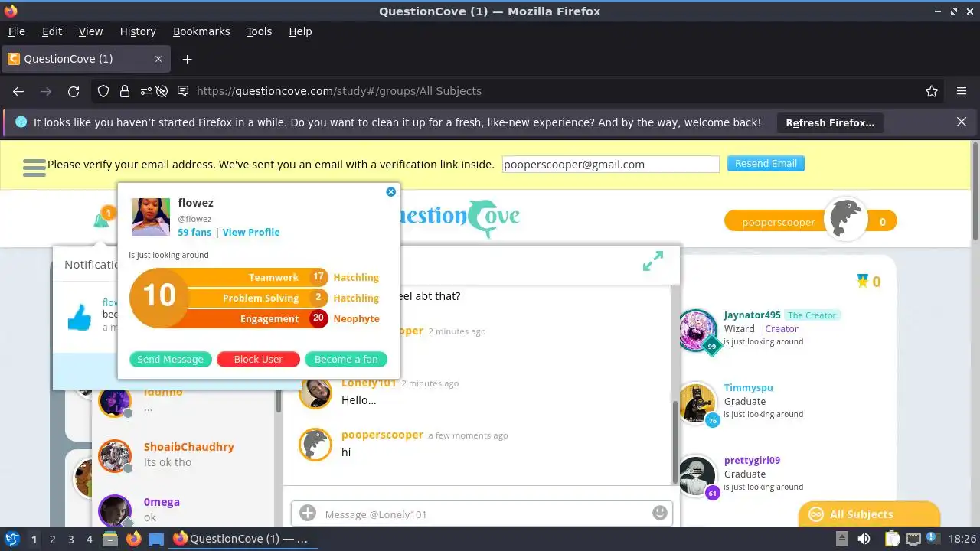Viewport: 980px width, 551px height.
Task: Click the thumbs-up notification icon
Action: tap(80, 317)
